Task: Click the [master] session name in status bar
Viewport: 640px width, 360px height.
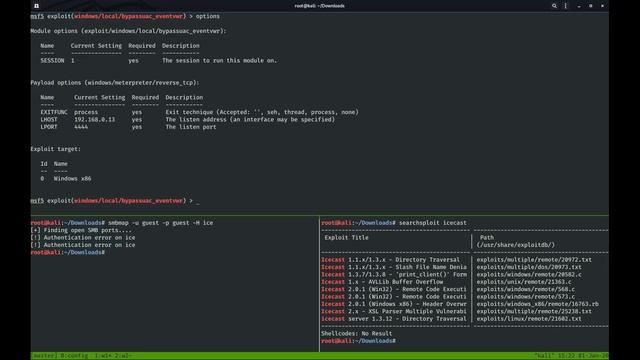Action: pyautogui.click(x=44, y=356)
